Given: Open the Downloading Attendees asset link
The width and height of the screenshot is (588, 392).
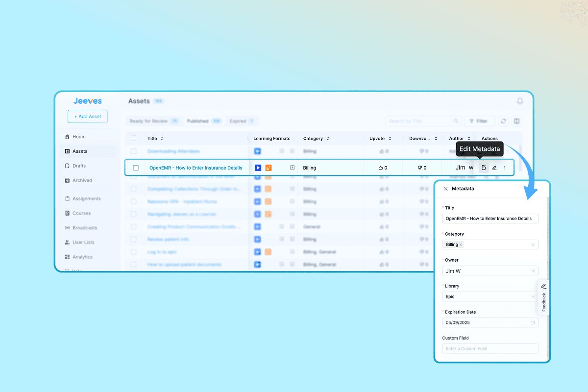Looking at the screenshot, I should (173, 151).
